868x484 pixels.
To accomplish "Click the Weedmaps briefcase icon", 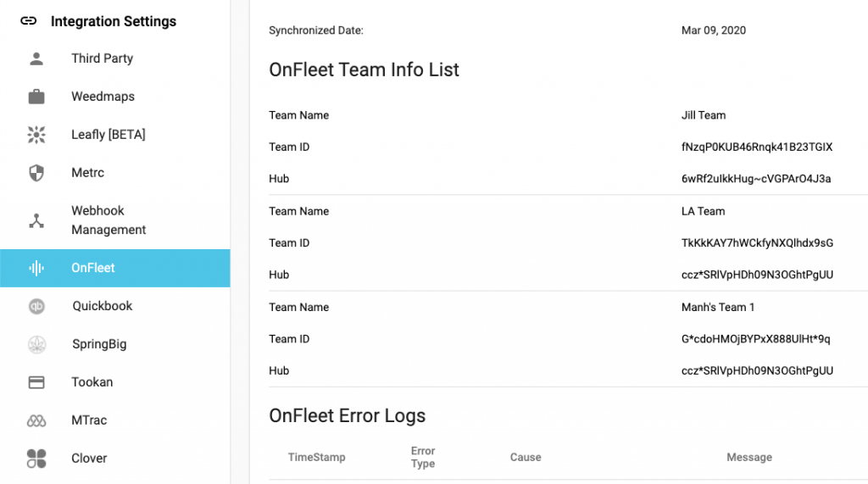I will 36,97.
